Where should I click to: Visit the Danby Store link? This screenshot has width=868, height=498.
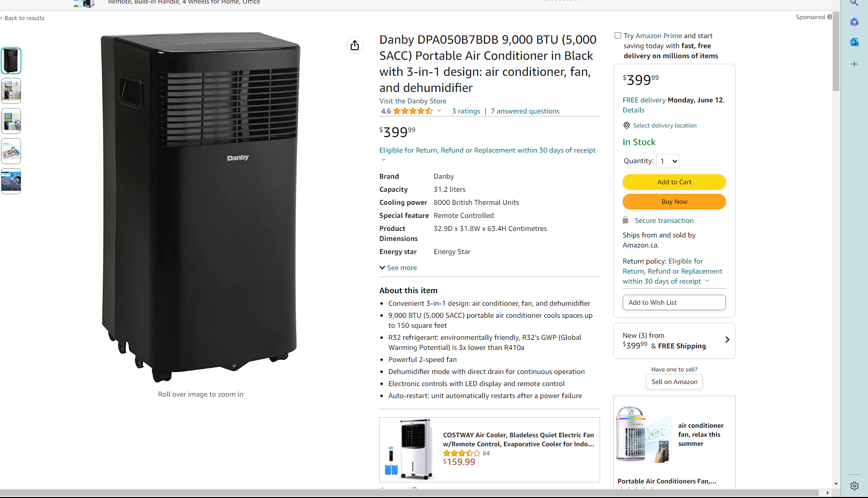coord(413,101)
